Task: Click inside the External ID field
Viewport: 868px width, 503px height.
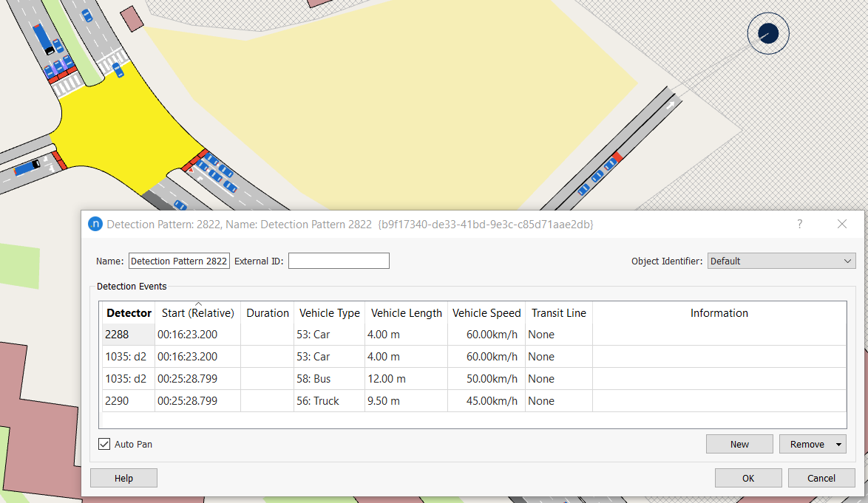Action: pyautogui.click(x=339, y=260)
